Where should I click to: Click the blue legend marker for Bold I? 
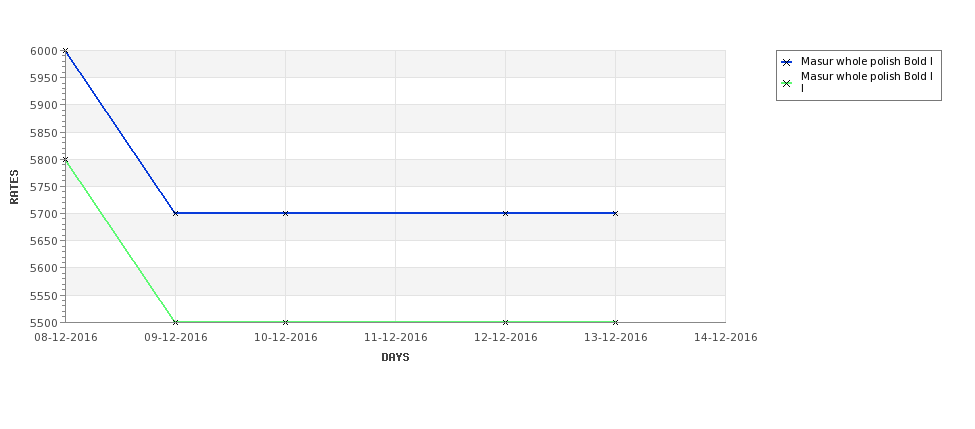[x=787, y=62]
